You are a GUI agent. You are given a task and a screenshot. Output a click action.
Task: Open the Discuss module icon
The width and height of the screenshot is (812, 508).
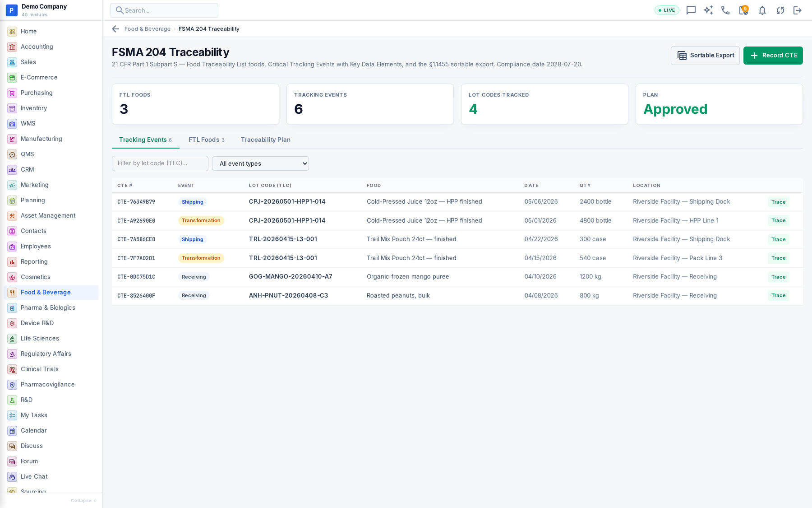12,446
